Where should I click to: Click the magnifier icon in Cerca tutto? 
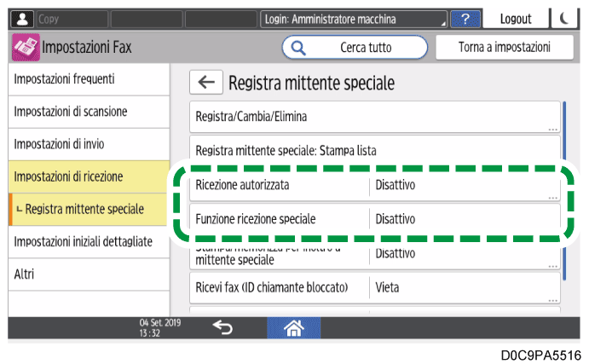pos(299,48)
